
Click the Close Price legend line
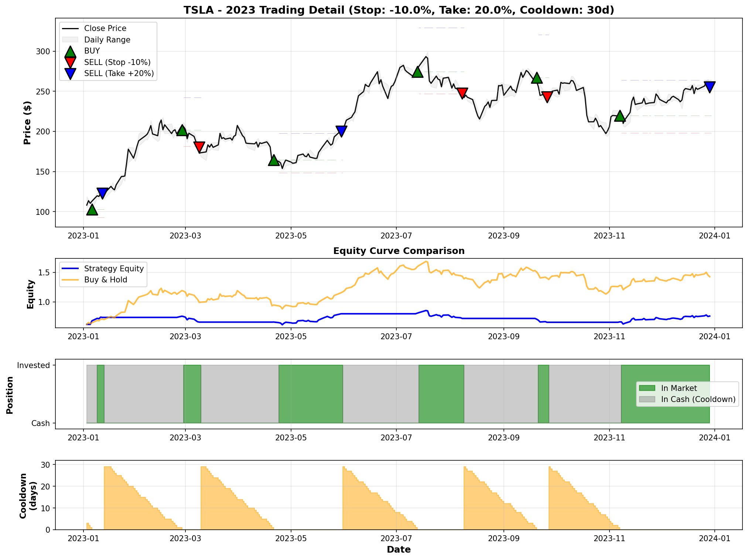coord(70,28)
